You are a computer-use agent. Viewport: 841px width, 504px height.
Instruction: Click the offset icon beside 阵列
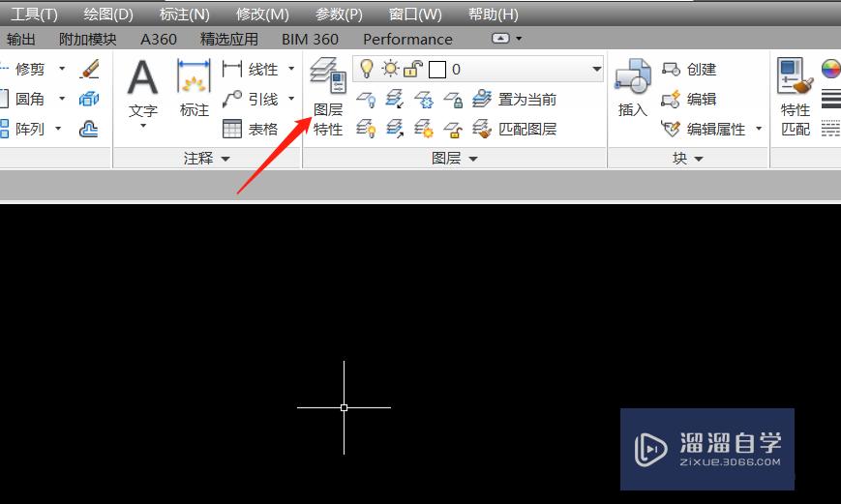(88, 129)
